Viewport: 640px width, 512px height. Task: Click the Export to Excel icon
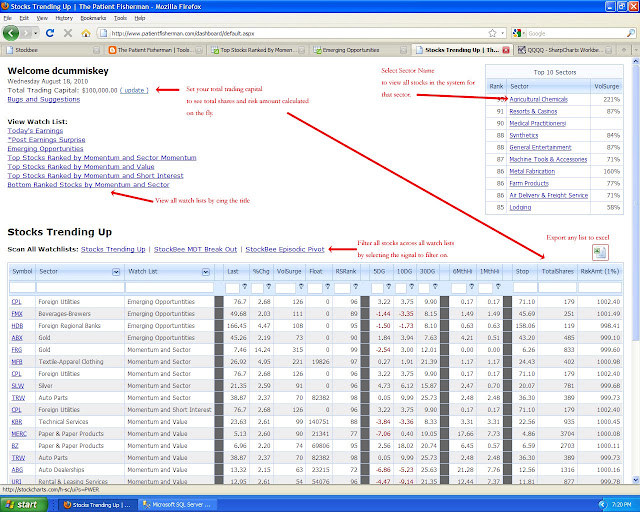pyautogui.click(x=600, y=252)
